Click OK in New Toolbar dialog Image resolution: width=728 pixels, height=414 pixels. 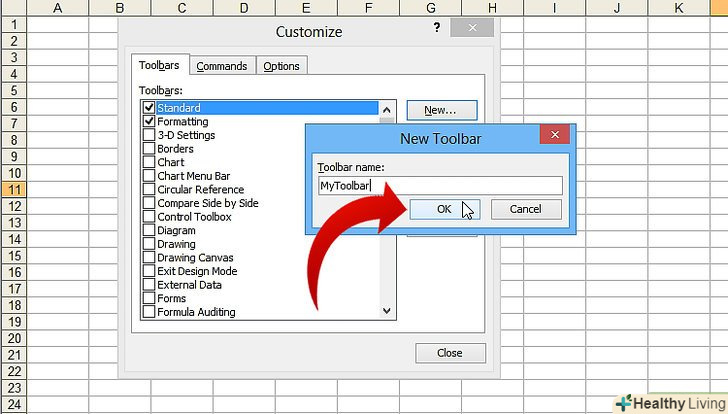tap(444, 210)
